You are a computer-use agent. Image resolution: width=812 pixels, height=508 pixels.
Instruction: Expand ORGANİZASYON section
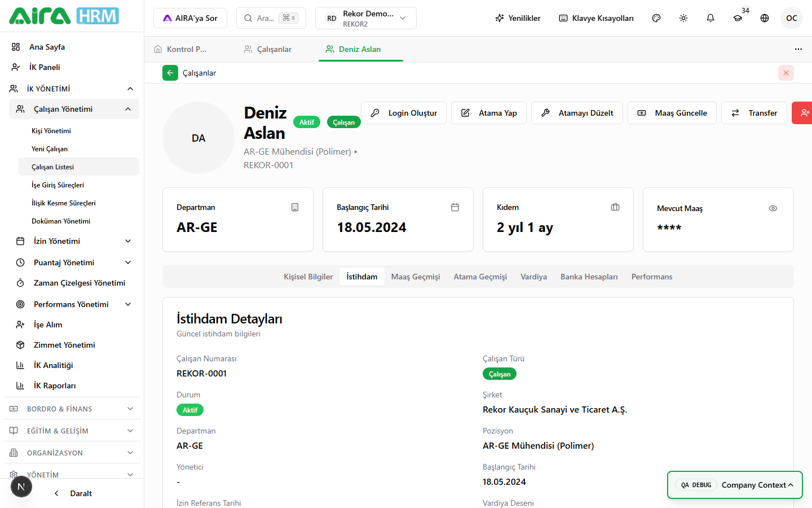[x=72, y=453]
